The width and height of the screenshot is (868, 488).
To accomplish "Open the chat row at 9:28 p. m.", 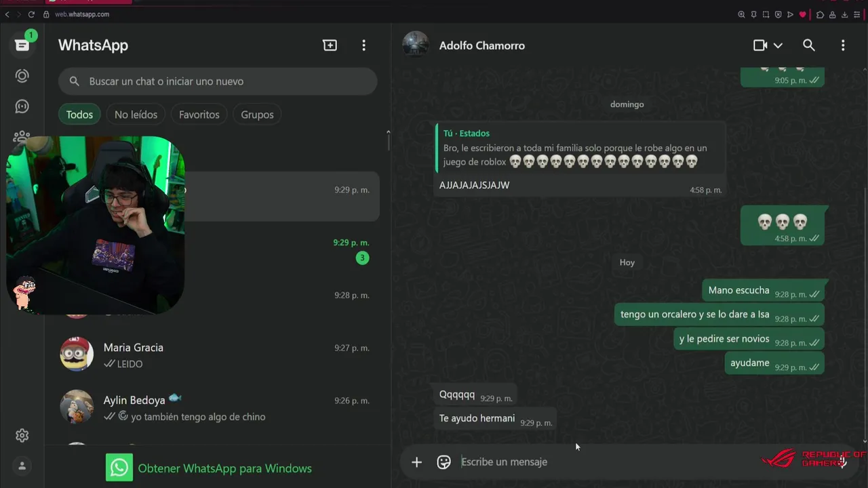I will click(x=281, y=302).
